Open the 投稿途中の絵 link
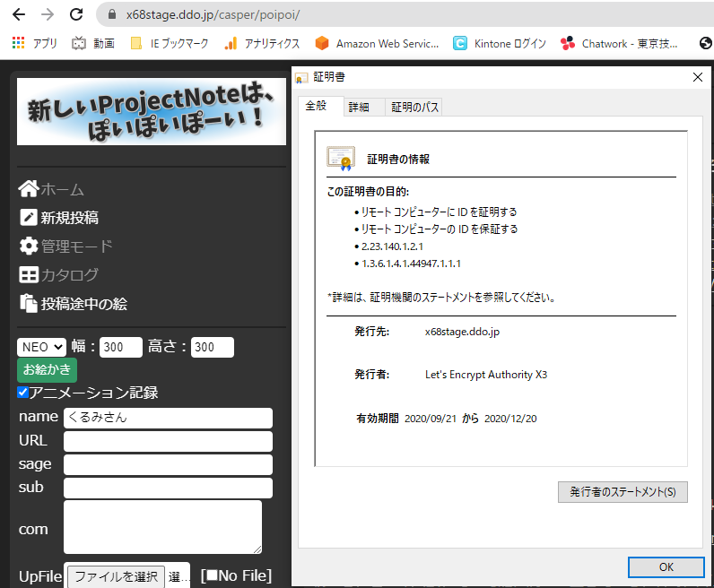This screenshot has width=714, height=588. tap(83, 304)
